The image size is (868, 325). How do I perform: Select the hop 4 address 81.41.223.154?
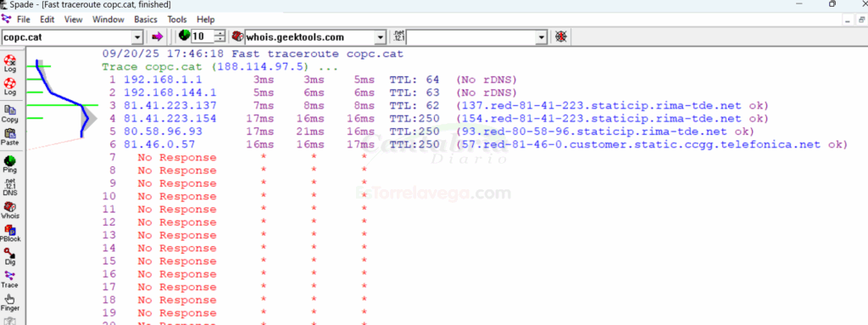170,119
